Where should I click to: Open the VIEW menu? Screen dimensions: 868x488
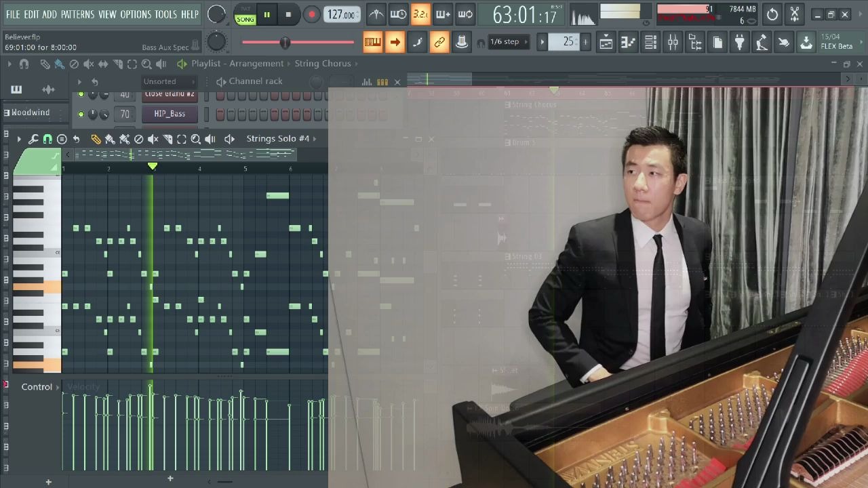(107, 14)
